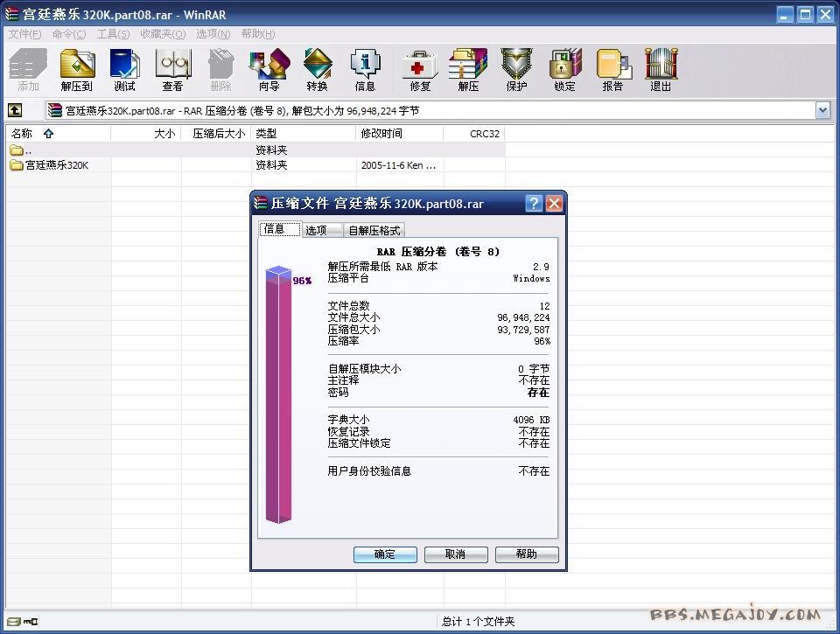Screen dimensions: 840x634
Task: Click the 资料夹 type cell for 宫廷燕乐320K
Action: [271, 165]
